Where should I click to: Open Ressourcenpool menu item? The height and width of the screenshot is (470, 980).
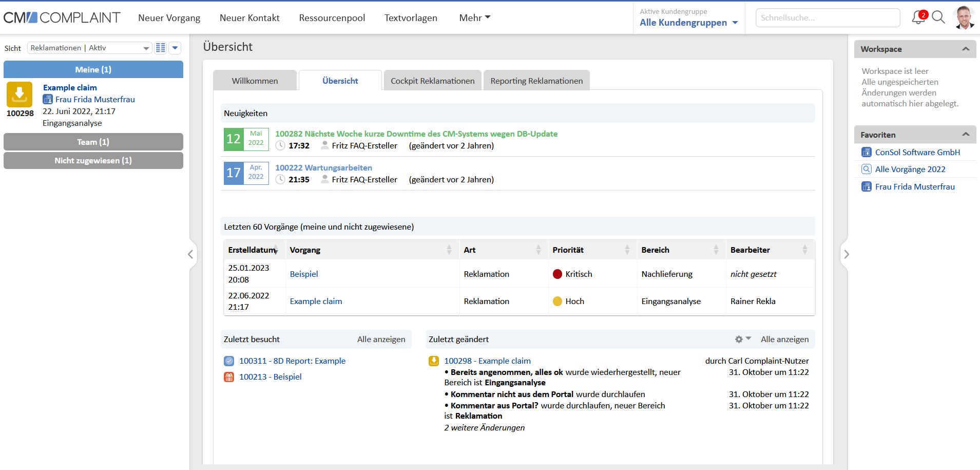[332, 17]
